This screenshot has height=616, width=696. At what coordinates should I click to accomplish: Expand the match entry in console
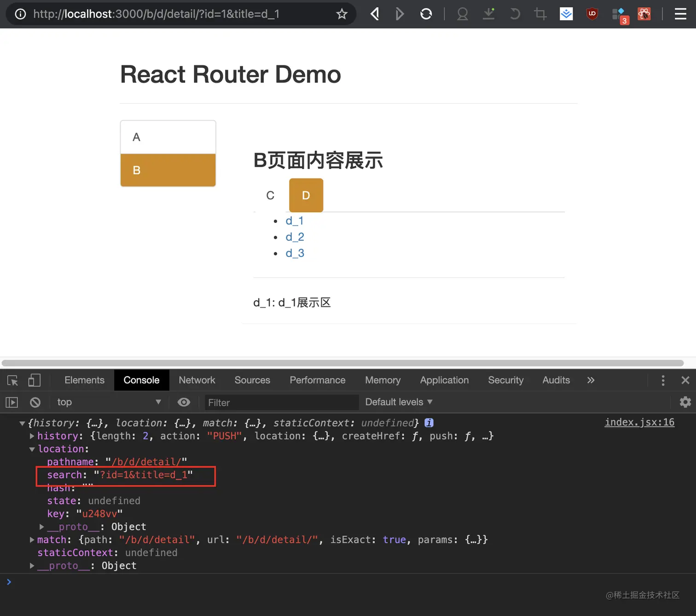coord(32,540)
